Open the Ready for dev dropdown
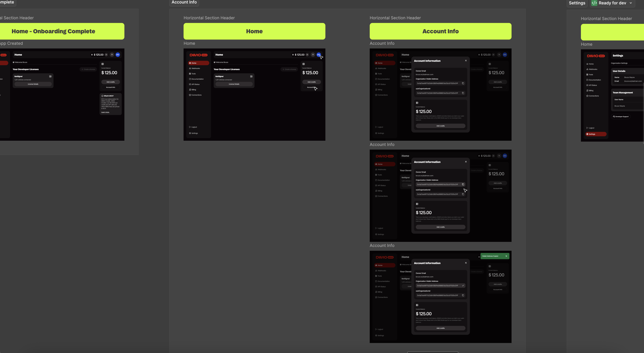The height and width of the screenshot is (353, 644). pyautogui.click(x=631, y=3)
